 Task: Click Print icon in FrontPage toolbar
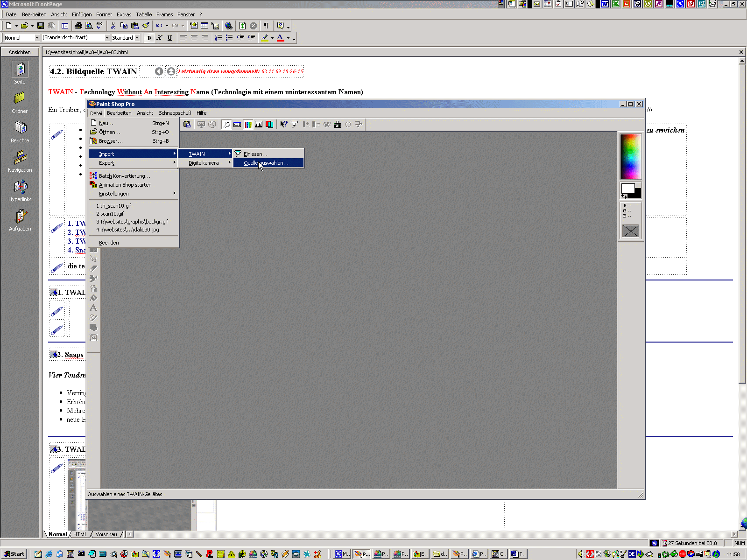[78, 26]
